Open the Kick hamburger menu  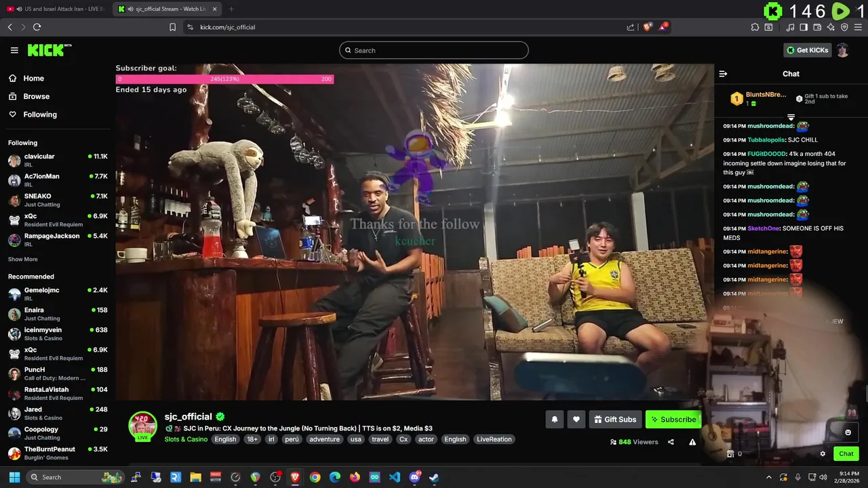pyautogui.click(x=14, y=50)
